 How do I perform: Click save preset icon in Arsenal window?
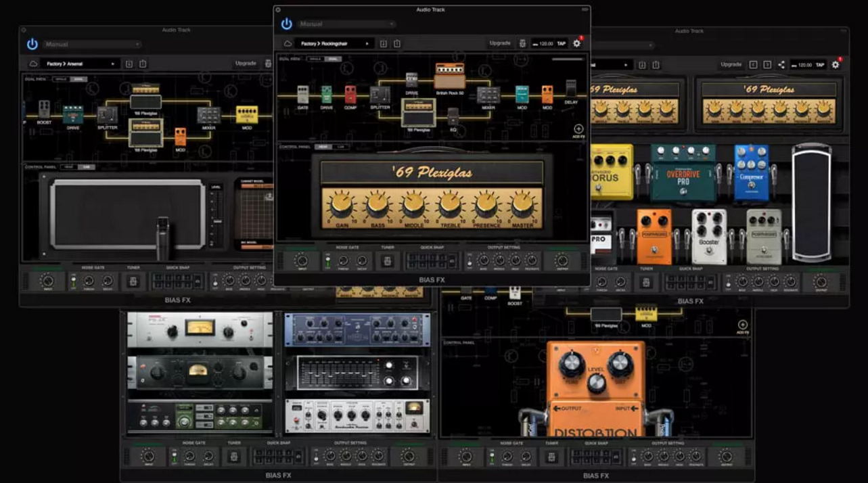tap(129, 64)
